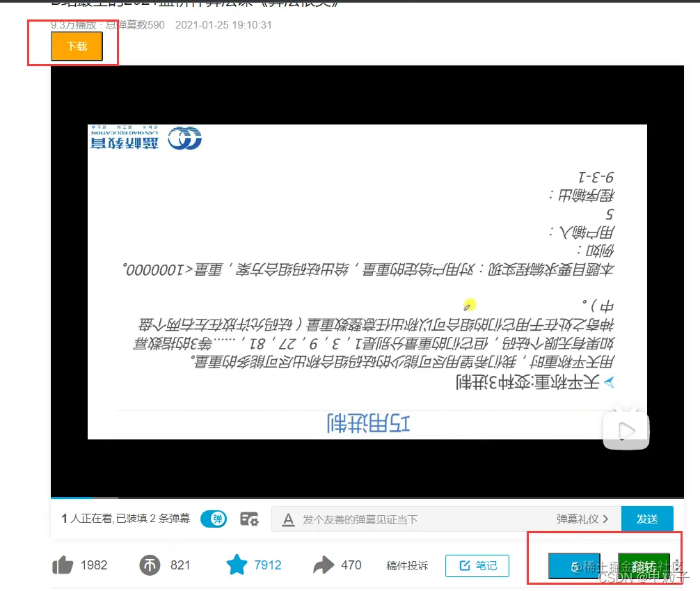Send a danmaku with the 发送 button
Viewport: 700px width, 591px height.
[647, 518]
